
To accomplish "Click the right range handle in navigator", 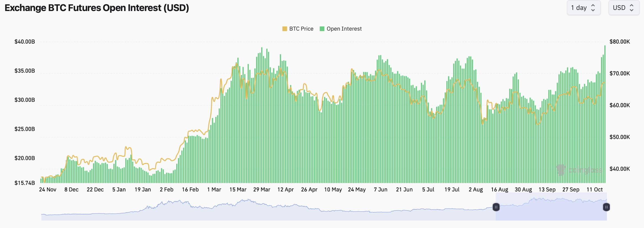I will tap(606, 207).
